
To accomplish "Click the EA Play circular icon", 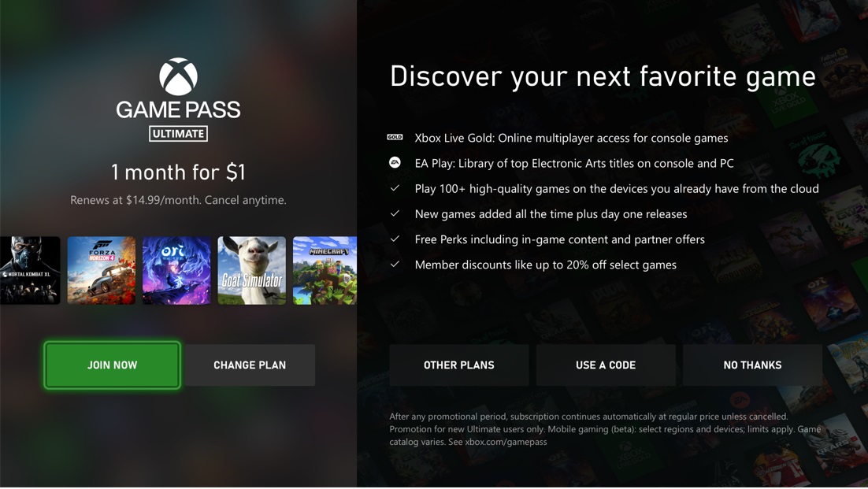I will pos(395,163).
